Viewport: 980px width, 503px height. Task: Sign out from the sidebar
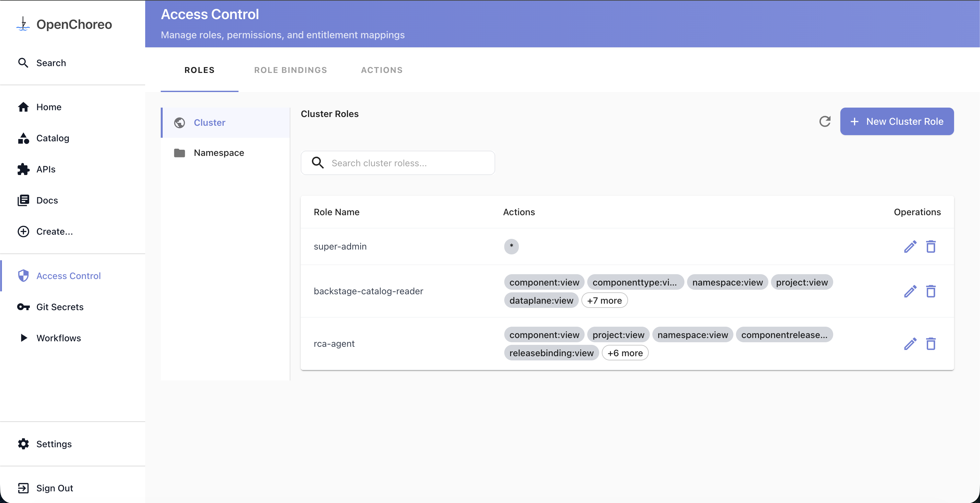(54, 488)
